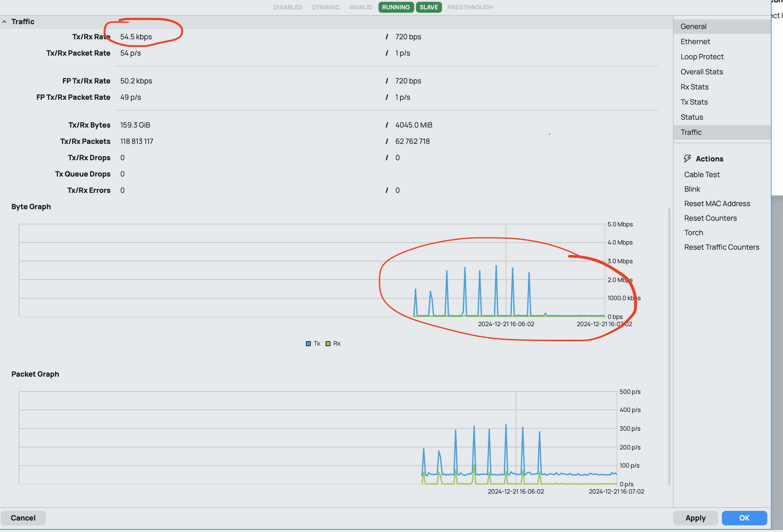The image size is (783, 532).
Task: Click Reset MAC Address action
Action: (717, 203)
